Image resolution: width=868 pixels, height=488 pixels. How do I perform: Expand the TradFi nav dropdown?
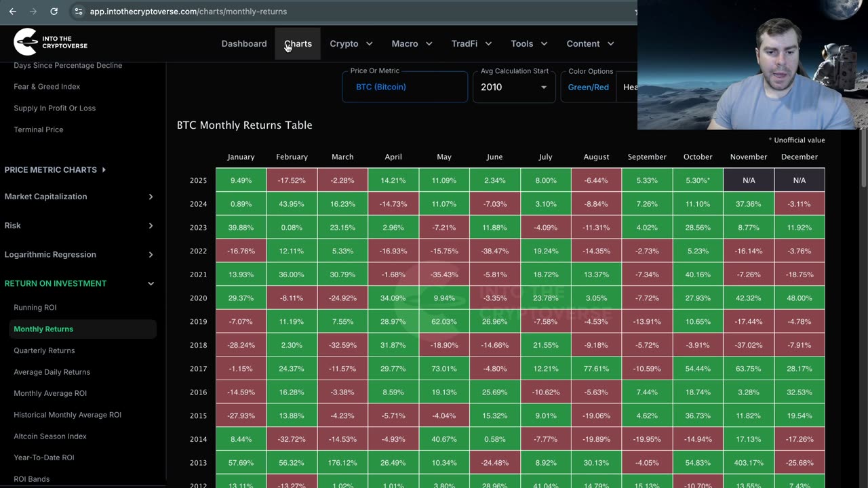coord(471,43)
